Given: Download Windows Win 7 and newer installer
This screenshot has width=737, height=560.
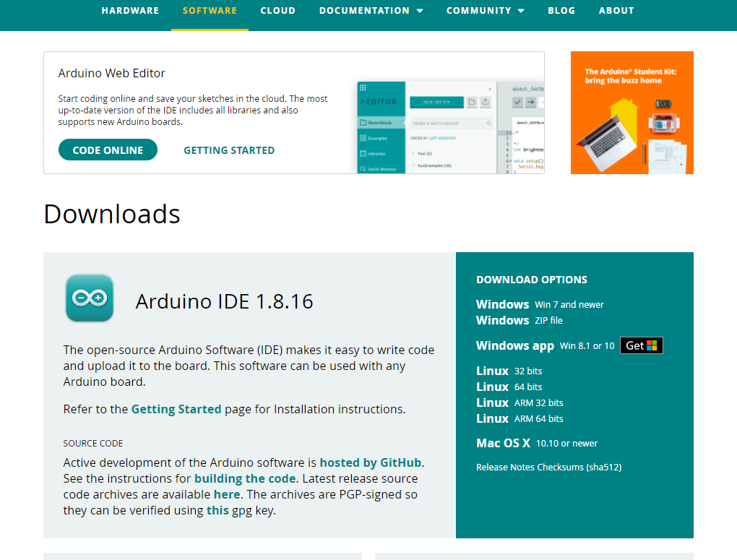Looking at the screenshot, I should [540, 304].
